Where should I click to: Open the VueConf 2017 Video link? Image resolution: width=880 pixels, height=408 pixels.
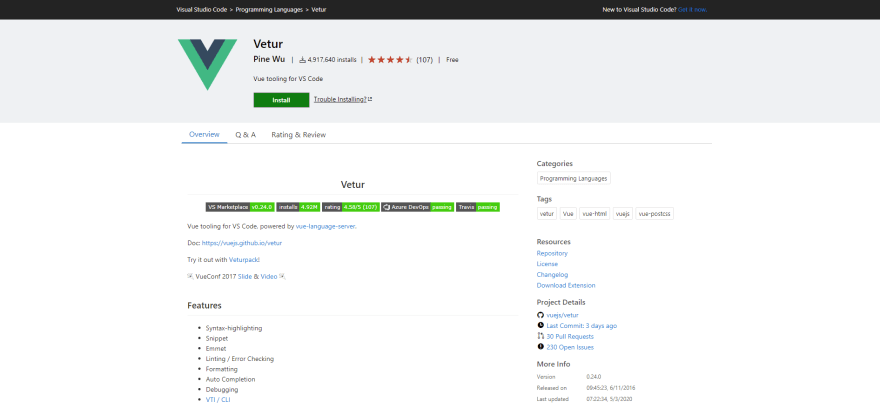click(x=269, y=277)
